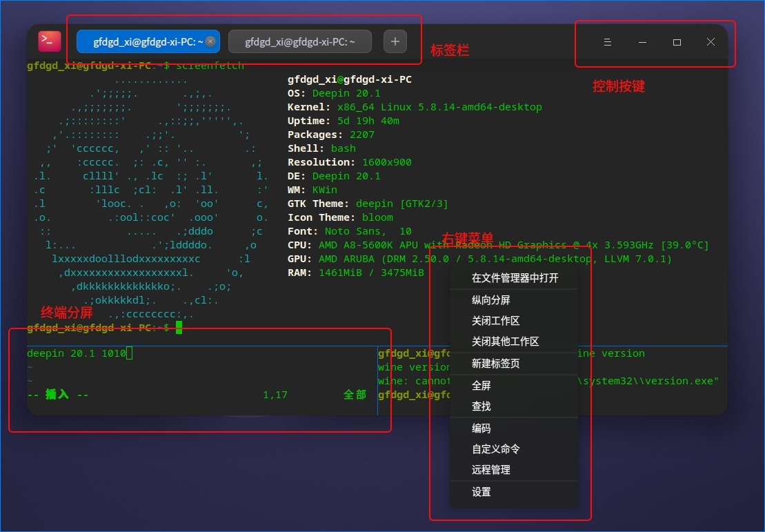The image size is (765, 532).
Task: Click the vim pane text 'deepin 20.1 1010'
Action: point(77,353)
